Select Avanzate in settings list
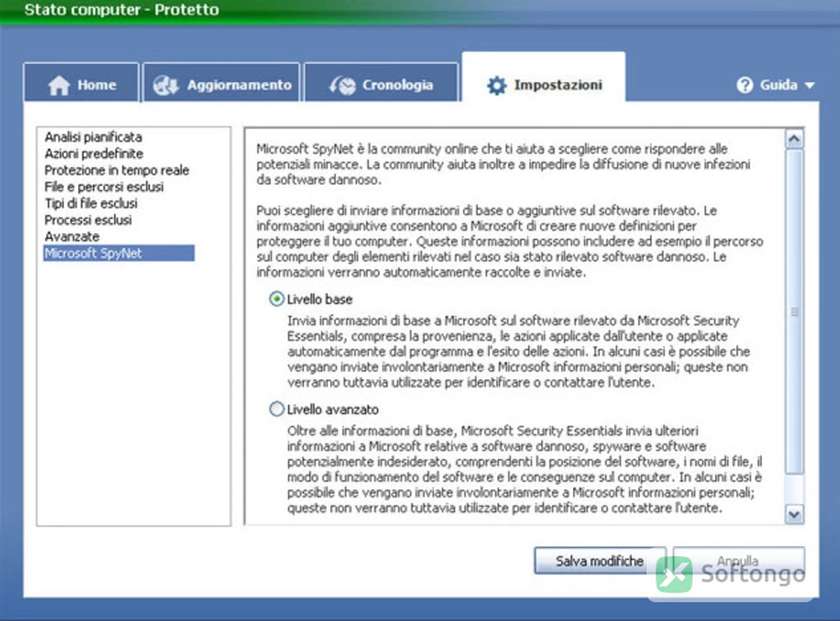Screen dimensions: 840x621 click(x=72, y=237)
